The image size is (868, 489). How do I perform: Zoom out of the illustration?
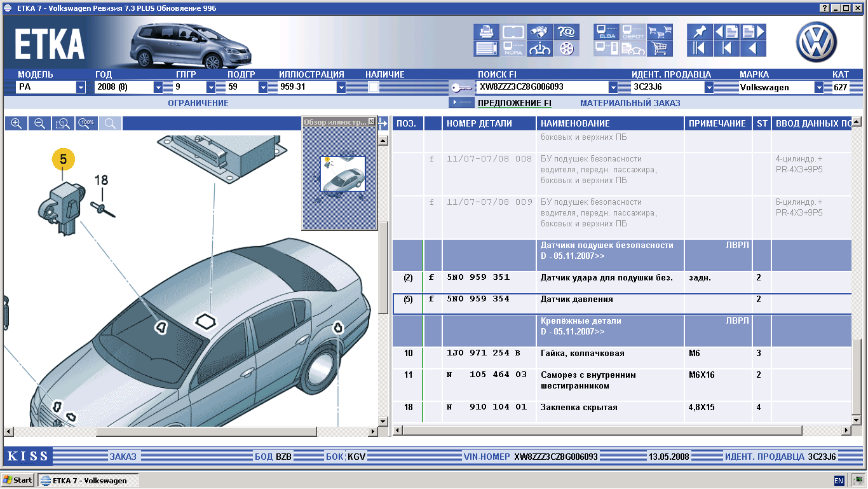(x=39, y=123)
